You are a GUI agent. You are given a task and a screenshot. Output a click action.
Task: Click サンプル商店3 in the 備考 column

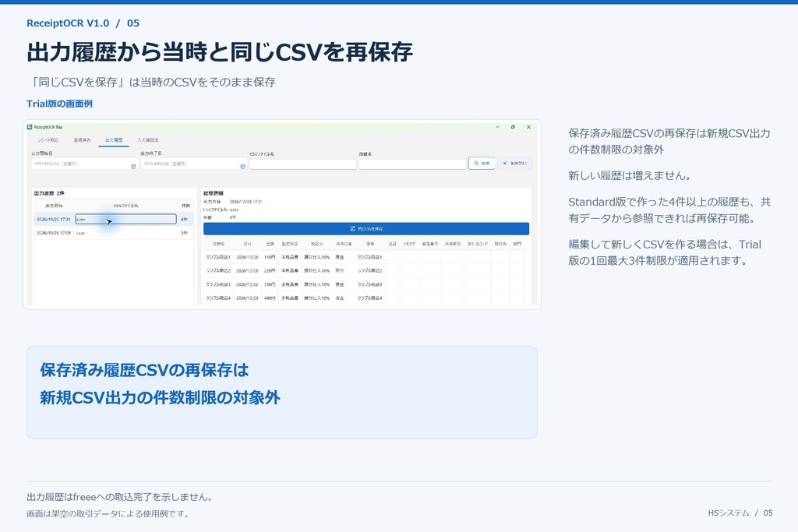coord(370,285)
